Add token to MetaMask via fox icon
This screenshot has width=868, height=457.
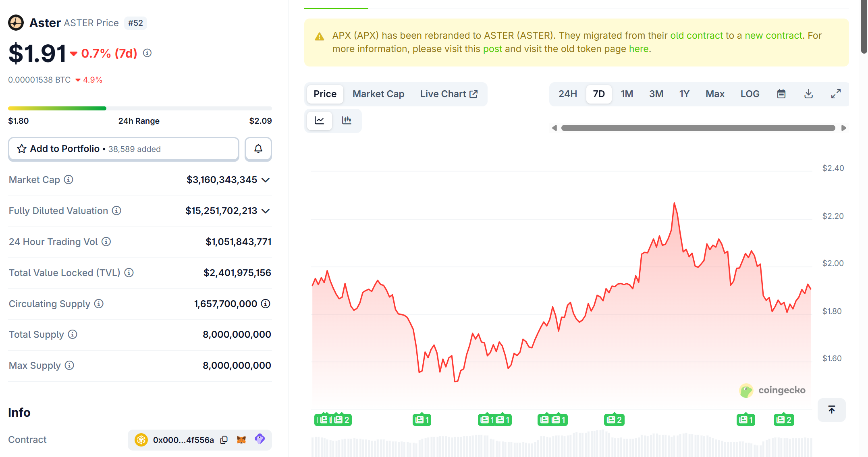pyautogui.click(x=241, y=440)
